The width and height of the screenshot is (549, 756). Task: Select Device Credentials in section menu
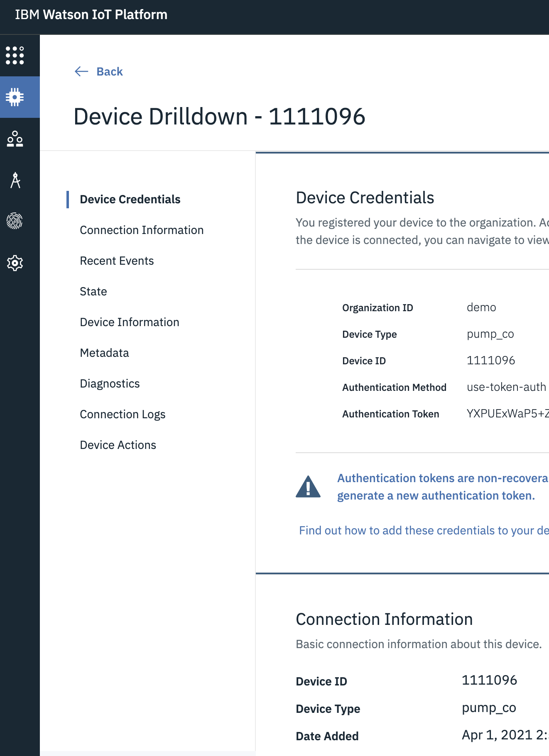pos(130,199)
